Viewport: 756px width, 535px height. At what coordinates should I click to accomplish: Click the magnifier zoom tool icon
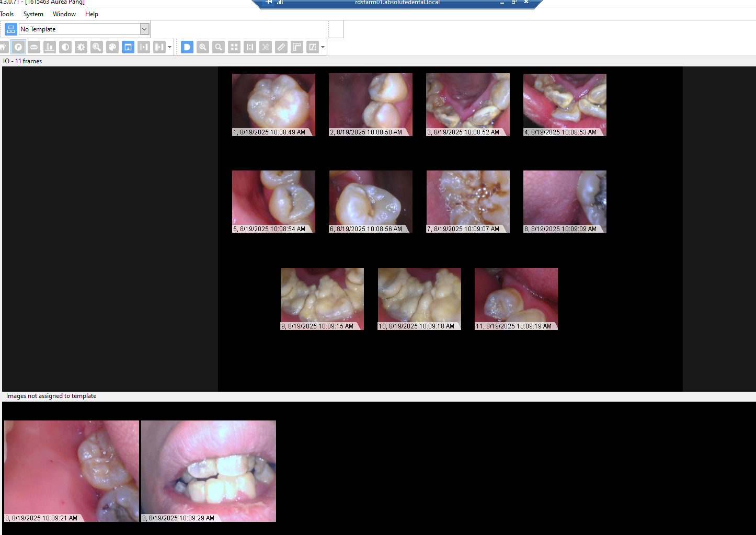(x=97, y=47)
